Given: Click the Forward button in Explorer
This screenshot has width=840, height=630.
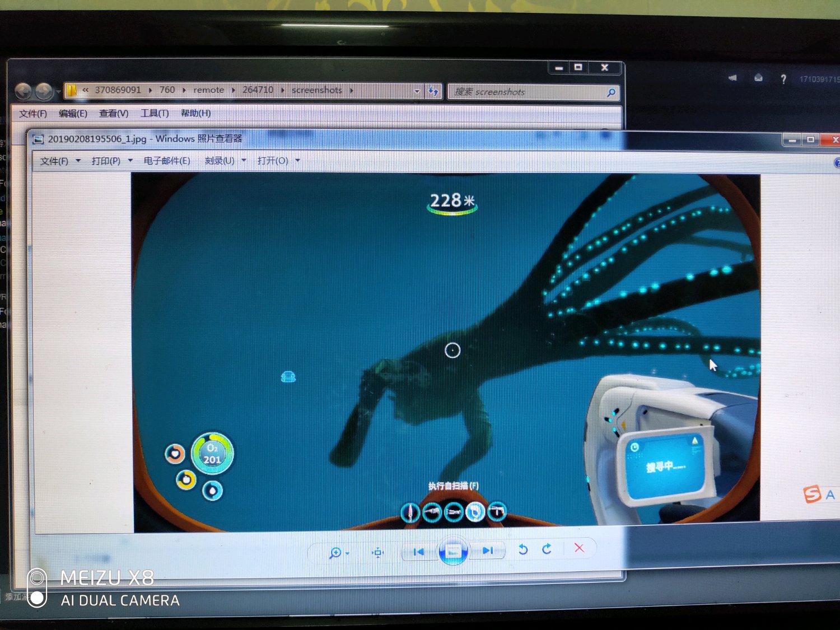Looking at the screenshot, I should coord(44,91).
